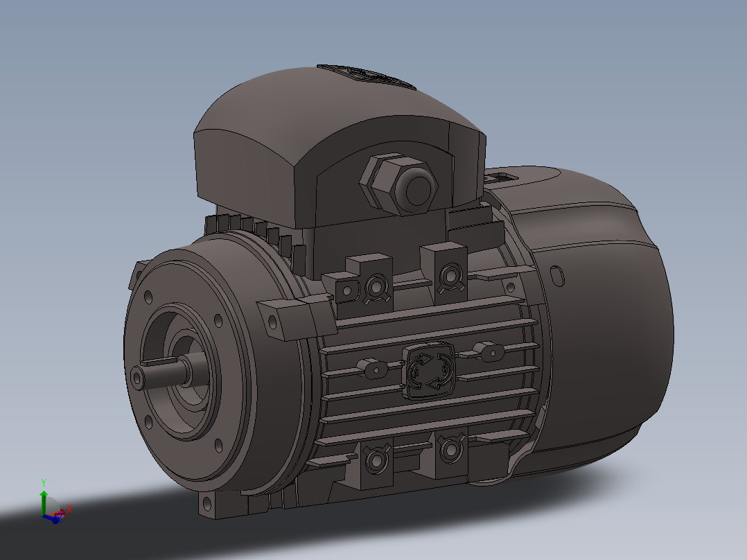This screenshot has width=747, height=560.
Task: Click a flange bolt hole on the rim
Action: (x=149, y=298)
